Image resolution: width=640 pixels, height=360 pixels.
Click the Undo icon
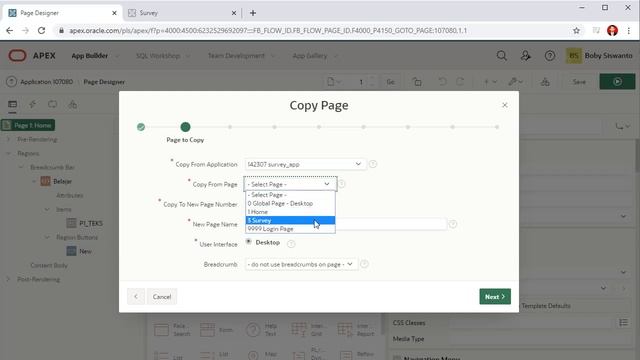(x=442, y=82)
